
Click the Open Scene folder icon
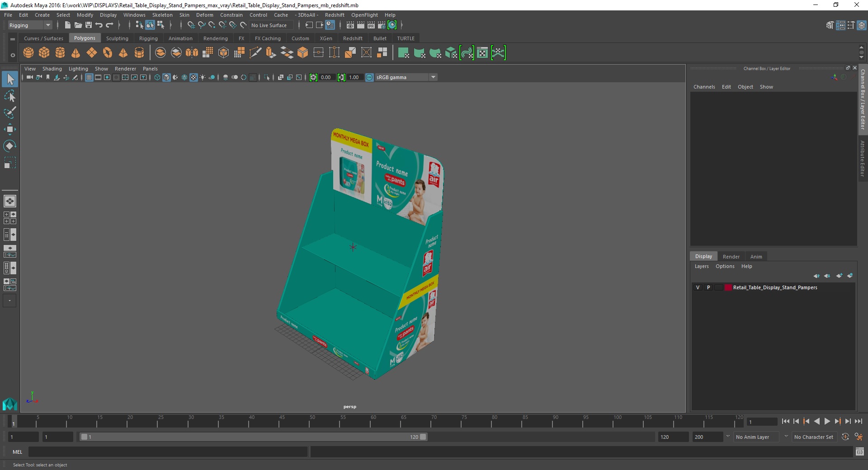pos(78,25)
